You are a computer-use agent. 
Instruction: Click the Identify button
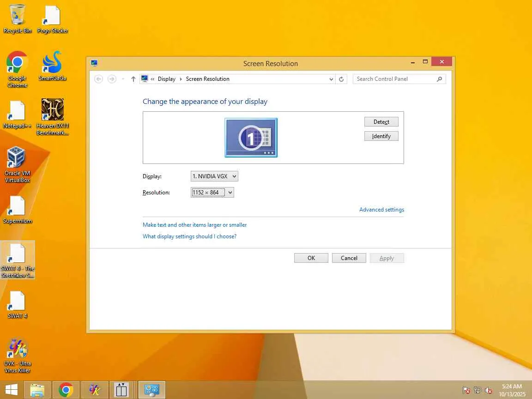coord(381,136)
